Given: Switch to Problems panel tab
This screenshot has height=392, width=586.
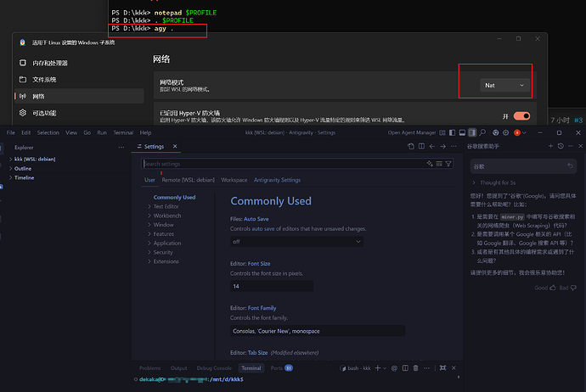Looking at the screenshot, I should [149, 368].
